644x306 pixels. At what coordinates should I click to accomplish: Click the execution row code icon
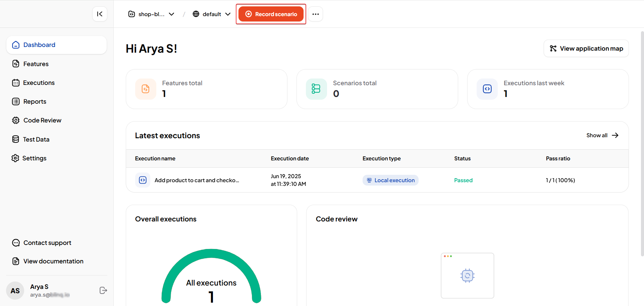pos(143,180)
